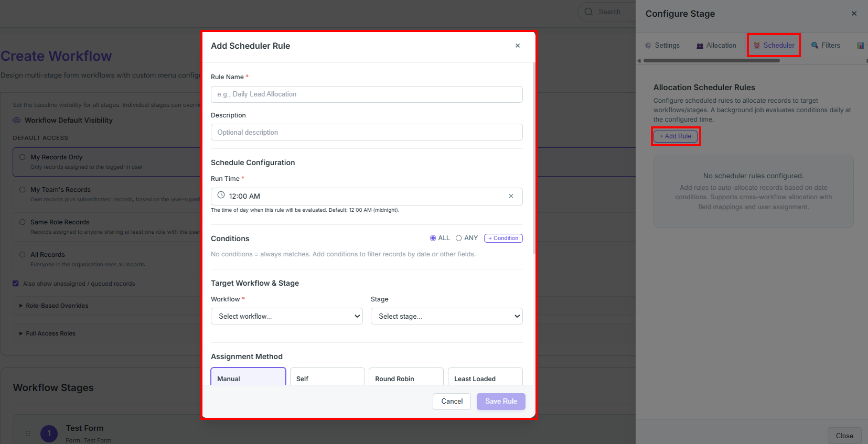Click Cancel in the scheduler rule dialog
Screen dimensions: 868x444
point(452,402)
